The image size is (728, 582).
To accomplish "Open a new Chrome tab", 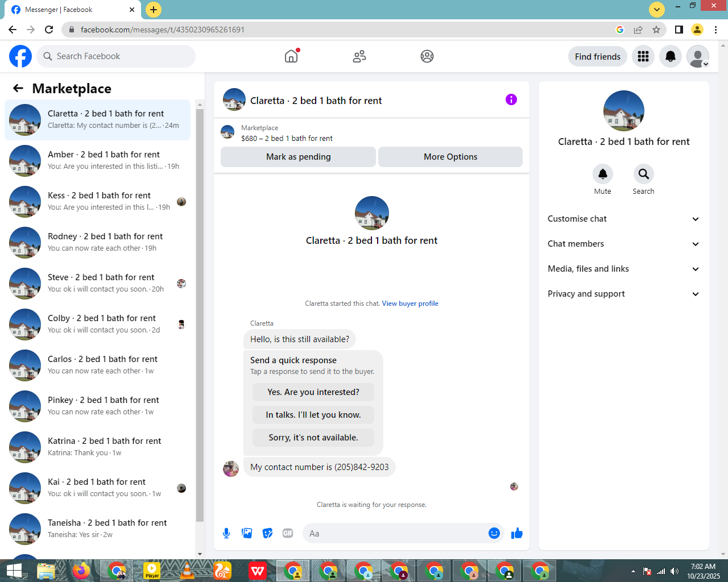I will [154, 9].
